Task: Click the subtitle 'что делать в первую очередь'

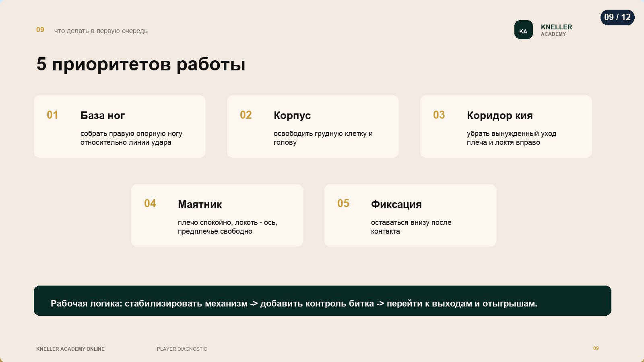Action: tap(101, 31)
